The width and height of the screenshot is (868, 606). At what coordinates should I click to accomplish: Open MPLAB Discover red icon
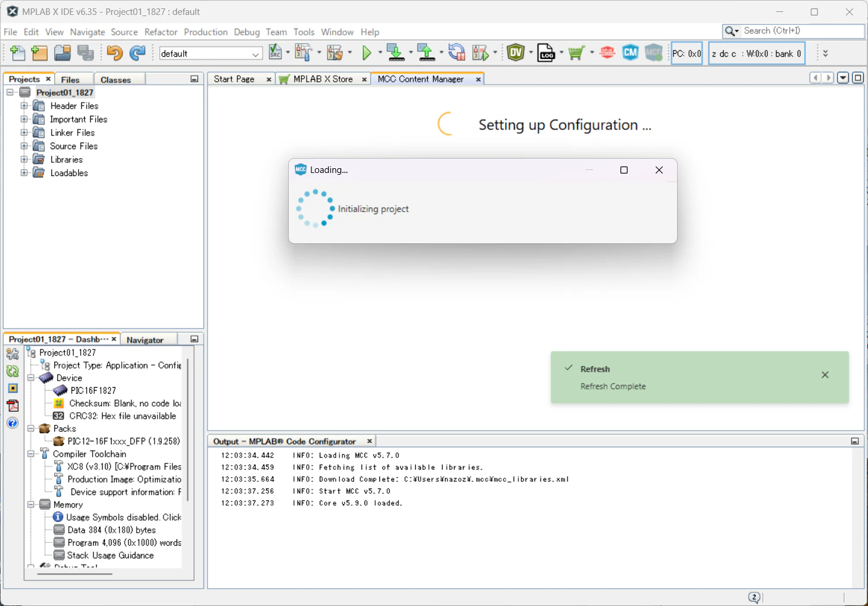(607, 52)
